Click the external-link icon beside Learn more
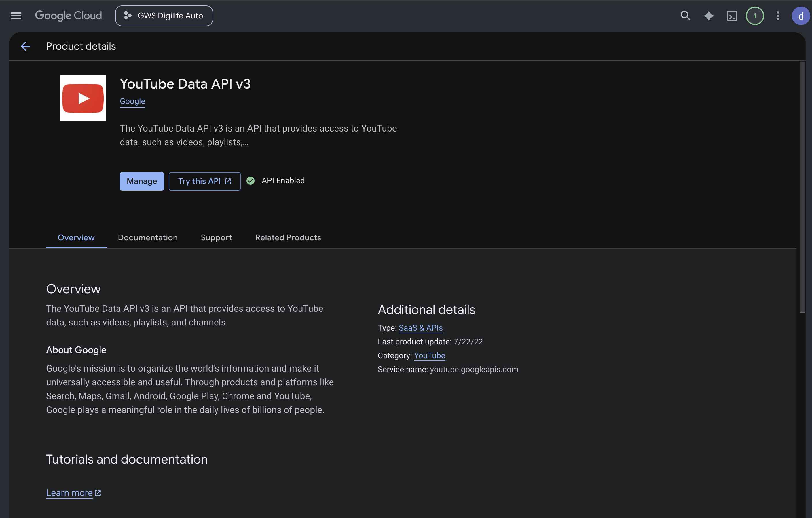This screenshot has height=518, width=812. coord(98,493)
